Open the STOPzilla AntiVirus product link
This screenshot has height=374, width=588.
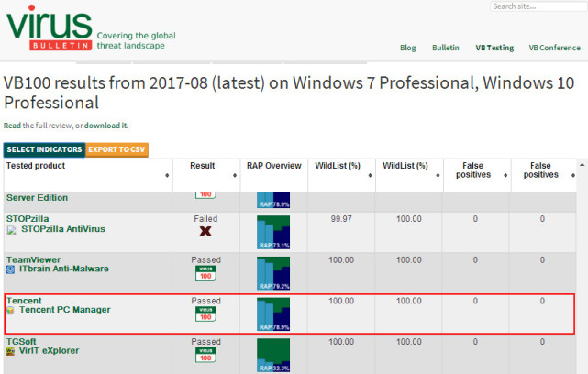pos(63,229)
